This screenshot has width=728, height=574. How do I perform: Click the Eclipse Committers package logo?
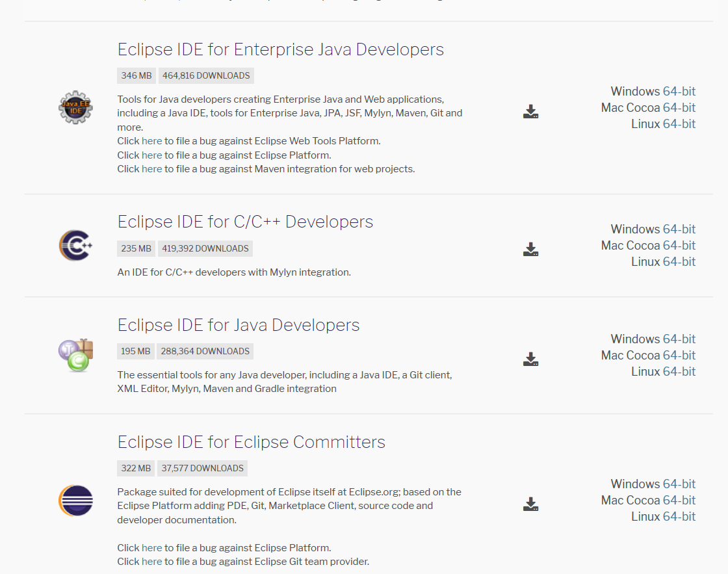click(75, 501)
